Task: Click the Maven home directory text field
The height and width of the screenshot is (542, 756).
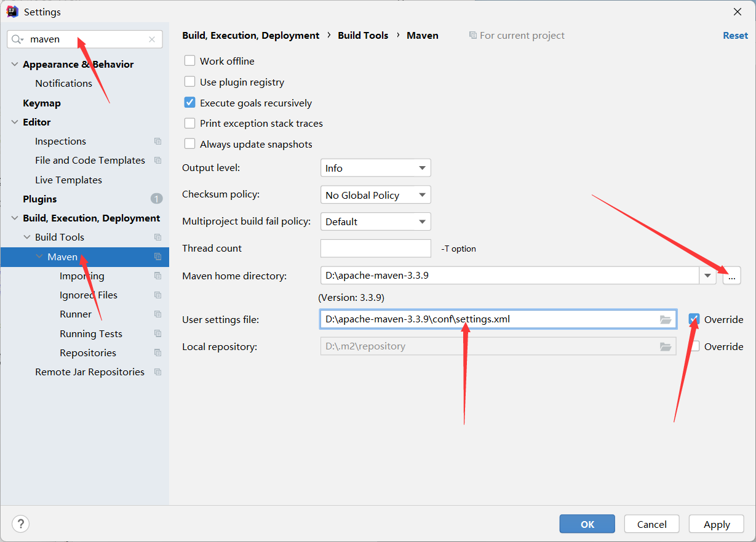Action: [509, 276]
